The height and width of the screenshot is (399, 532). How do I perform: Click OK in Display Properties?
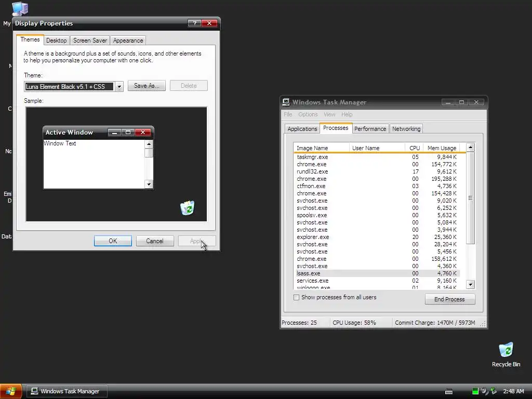pos(113,241)
